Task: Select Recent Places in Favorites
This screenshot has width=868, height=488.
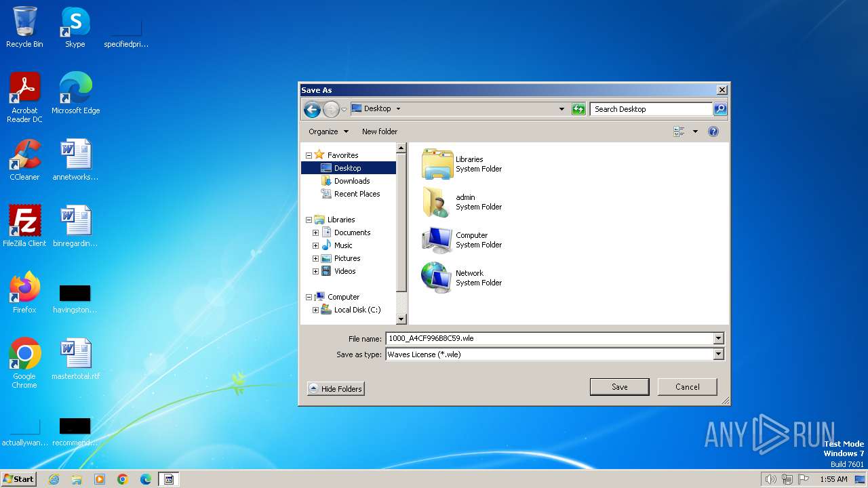Action: point(357,194)
